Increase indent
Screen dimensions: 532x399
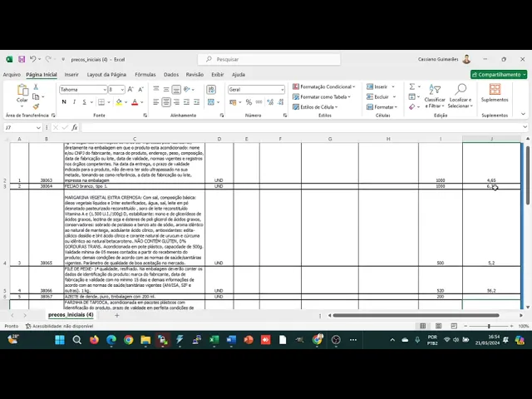pyautogui.click(x=196, y=102)
